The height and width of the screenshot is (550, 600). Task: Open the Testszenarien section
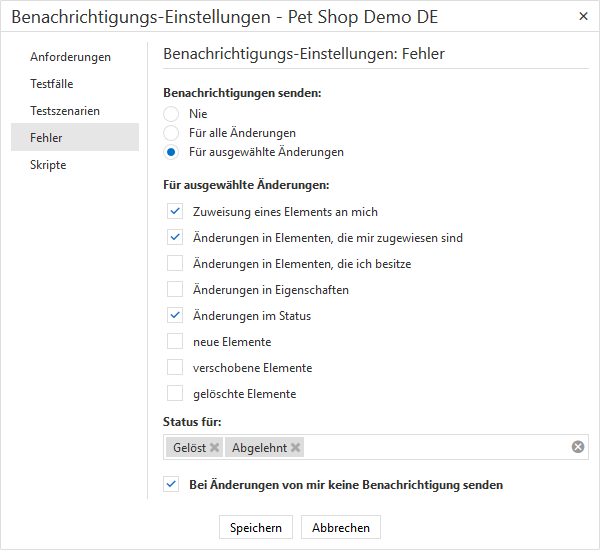[x=65, y=111]
